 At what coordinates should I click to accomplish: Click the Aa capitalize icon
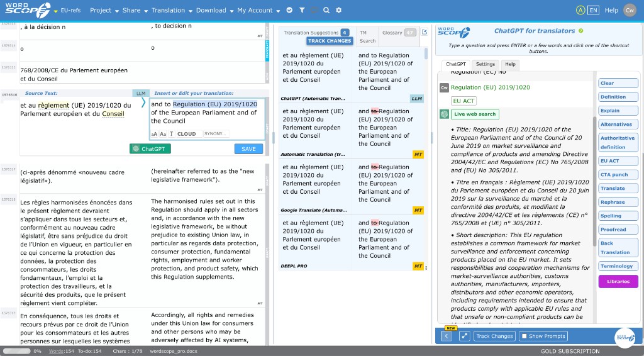[x=163, y=134]
